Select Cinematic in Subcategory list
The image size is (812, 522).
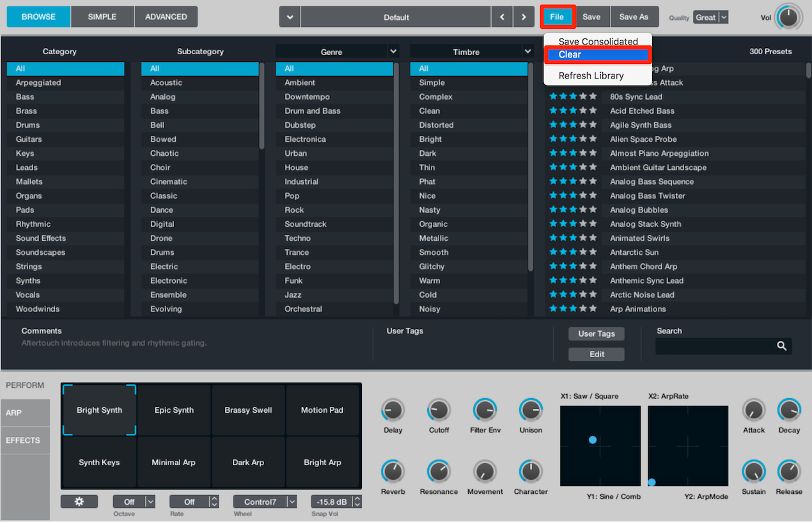(200, 181)
